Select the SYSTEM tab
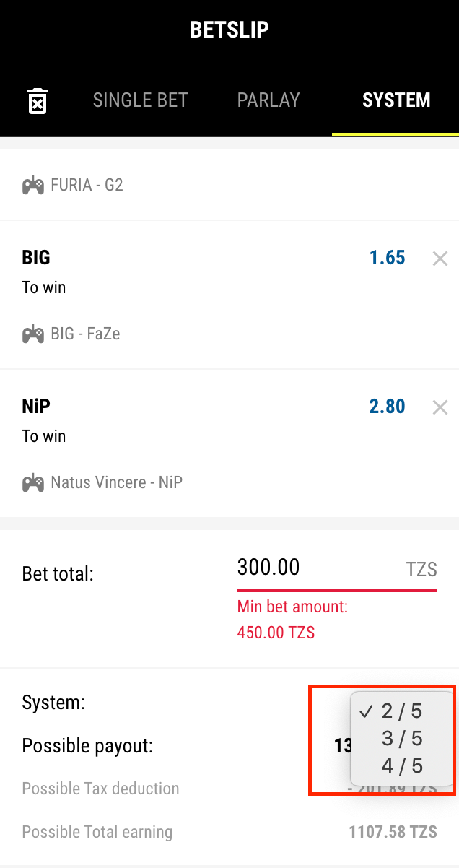Viewport: 459px width, 868px height. pos(396,100)
